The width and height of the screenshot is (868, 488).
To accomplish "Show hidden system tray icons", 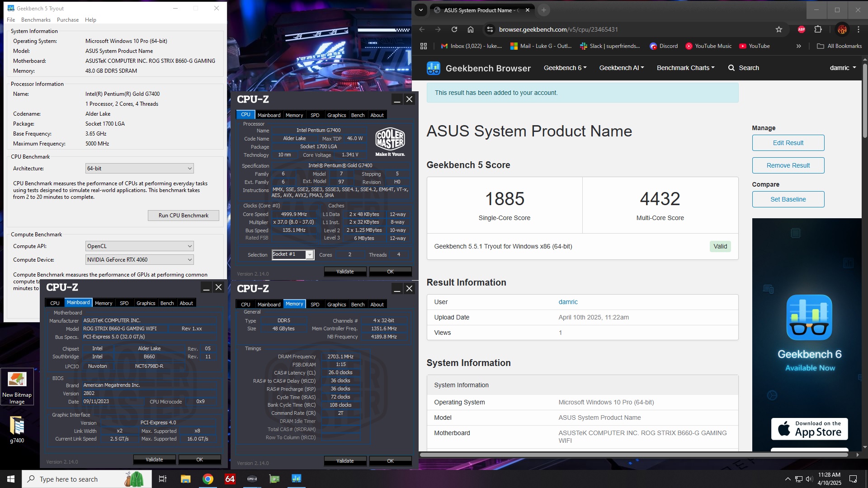I will coord(788,479).
